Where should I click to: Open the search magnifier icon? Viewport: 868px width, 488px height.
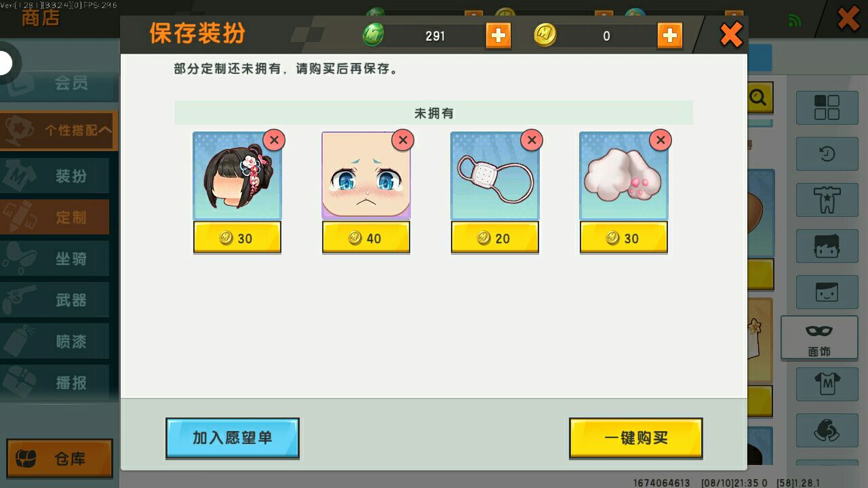click(757, 99)
